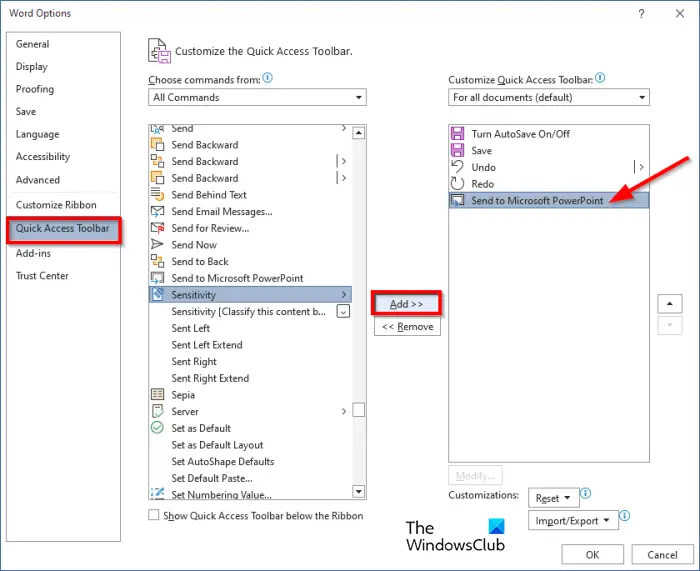Open the Choose commands from dropdown
Viewport: 700px width, 571px height.
coord(257,97)
